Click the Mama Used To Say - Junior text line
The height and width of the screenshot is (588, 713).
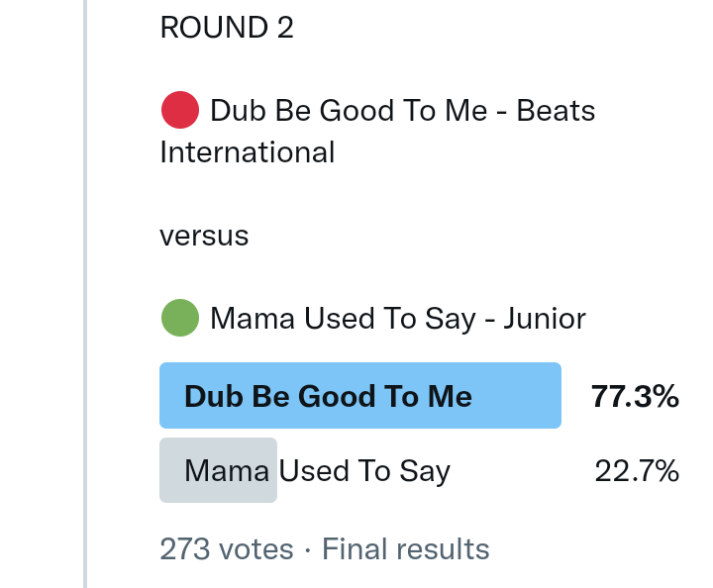click(x=398, y=319)
